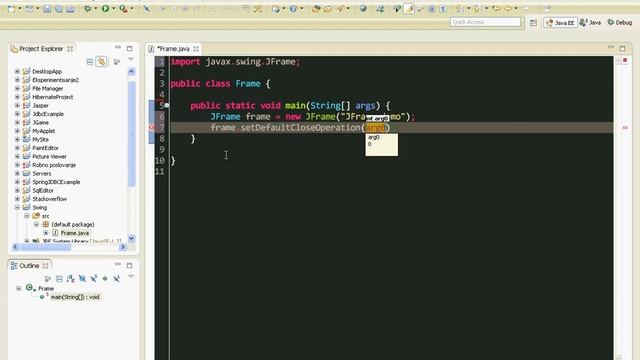Image resolution: width=640 pixels, height=360 pixels.
Task: Select the Servers project
Action: pyautogui.click(x=42, y=173)
